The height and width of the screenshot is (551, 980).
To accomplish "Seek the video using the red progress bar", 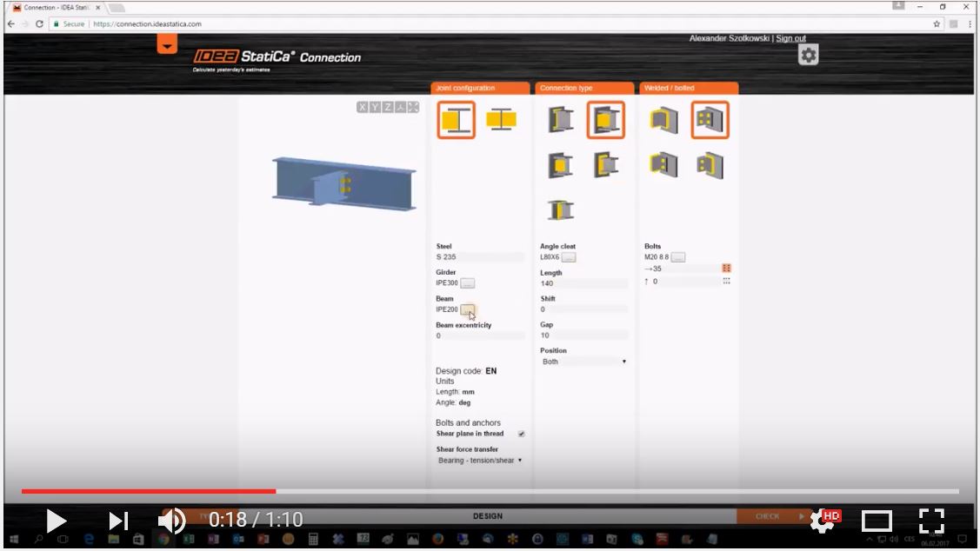I will pyautogui.click(x=149, y=492).
